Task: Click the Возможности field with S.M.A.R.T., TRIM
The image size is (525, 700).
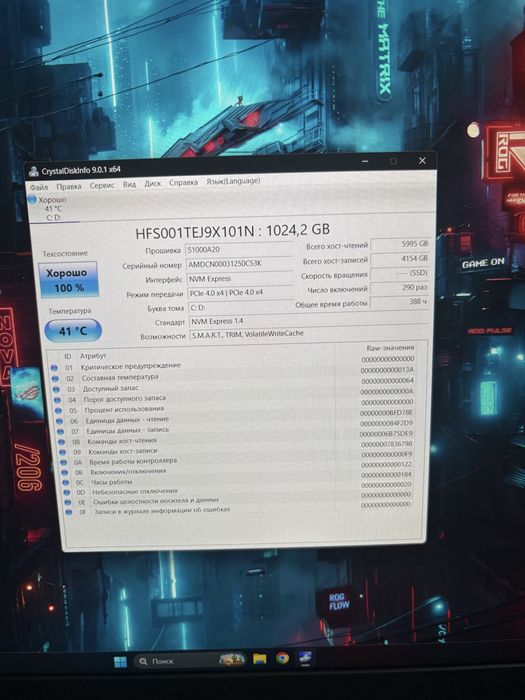Action: tap(308, 333)
